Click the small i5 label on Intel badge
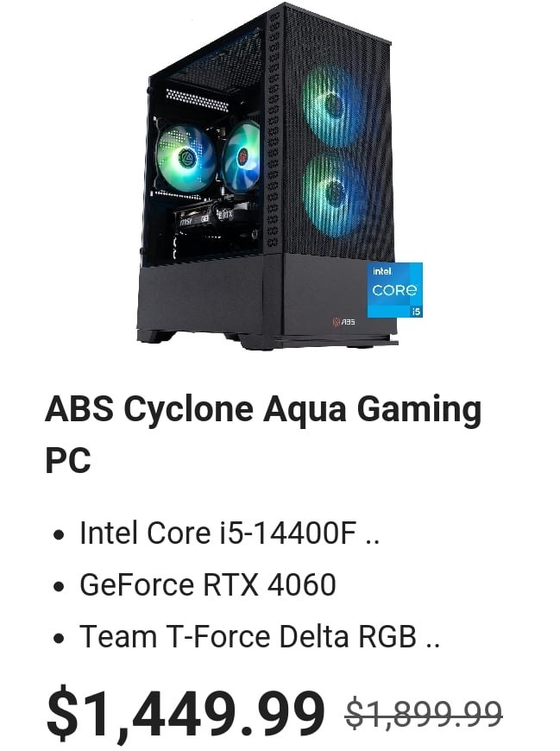The image size is (560, 751). (417, 312)
